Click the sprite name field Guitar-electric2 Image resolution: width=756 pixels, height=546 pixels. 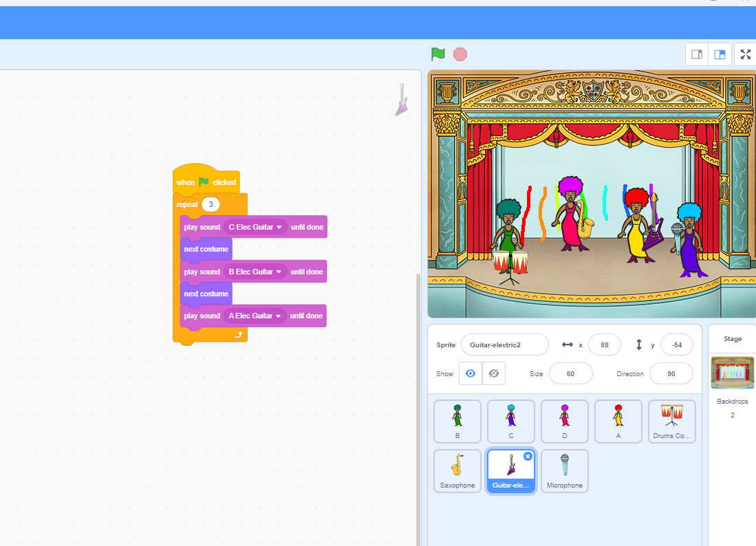pos(504,345)
